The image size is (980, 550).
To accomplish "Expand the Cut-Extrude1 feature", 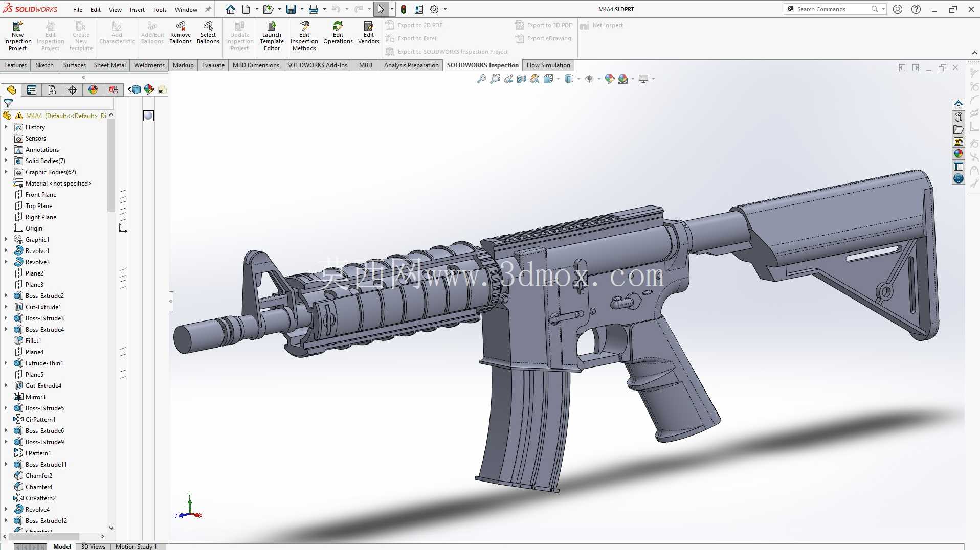I will (6, 307).
